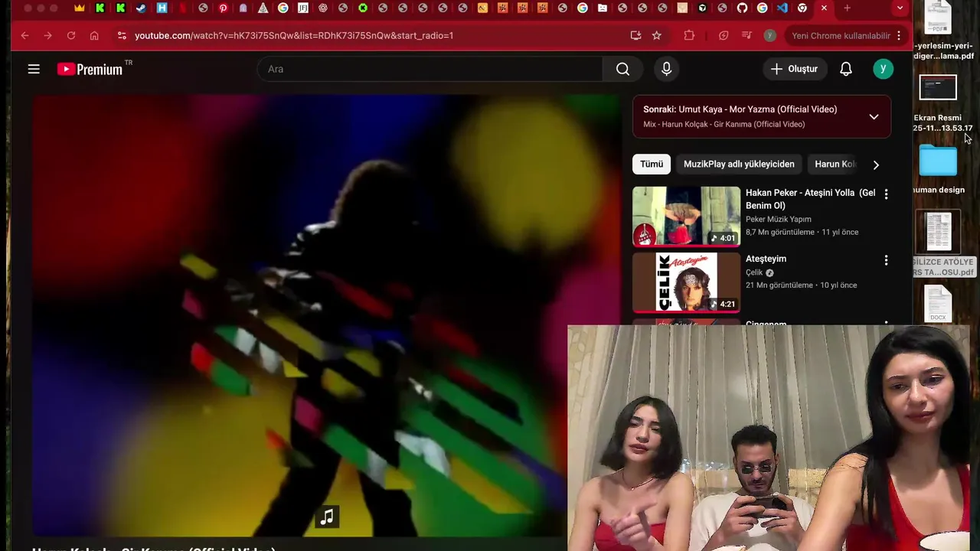Click the Ara search input field

pyautogui.click(x=430, y=69)
